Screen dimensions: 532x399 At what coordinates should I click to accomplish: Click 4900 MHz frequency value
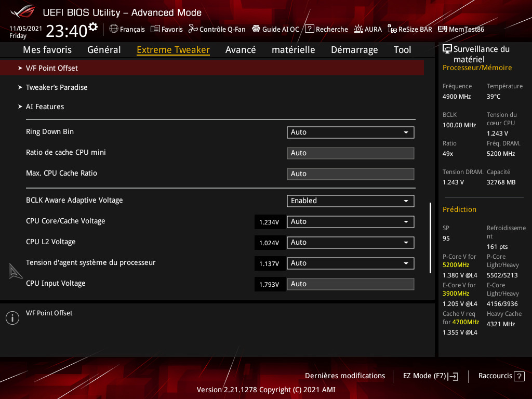coord(457,97)
